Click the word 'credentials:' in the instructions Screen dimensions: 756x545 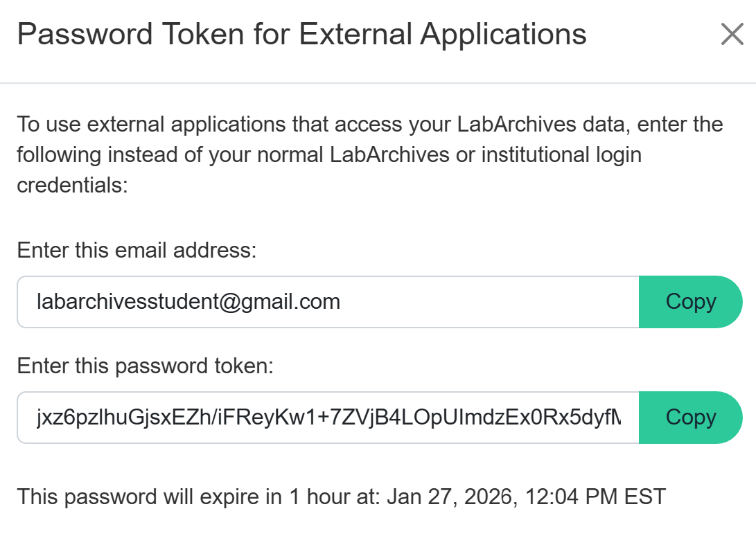(x=72, y=186)
